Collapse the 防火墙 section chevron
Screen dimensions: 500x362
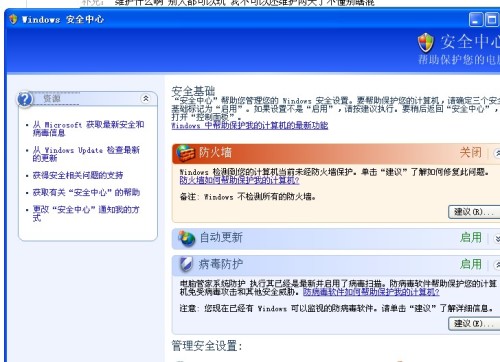click(x=497, y=153)
